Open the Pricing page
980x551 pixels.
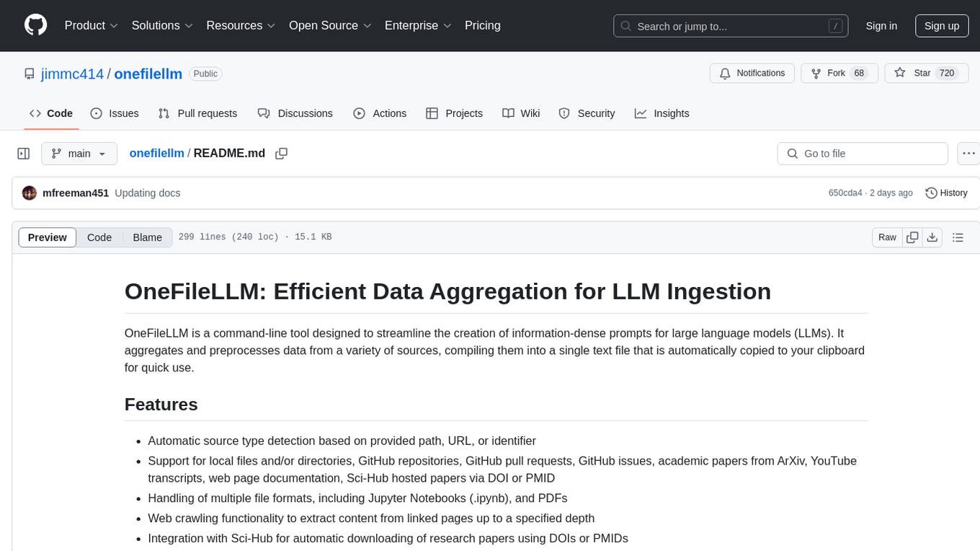[483, 25]
